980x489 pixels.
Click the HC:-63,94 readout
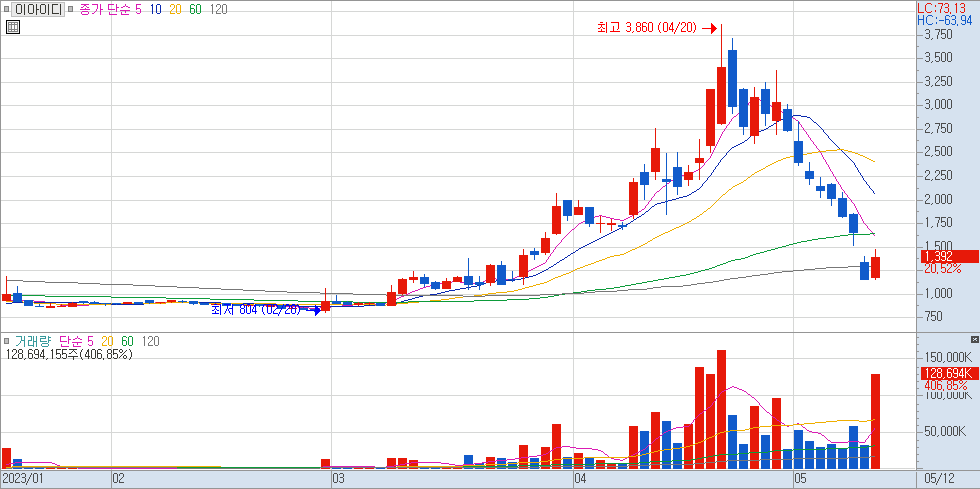(944, 21)
